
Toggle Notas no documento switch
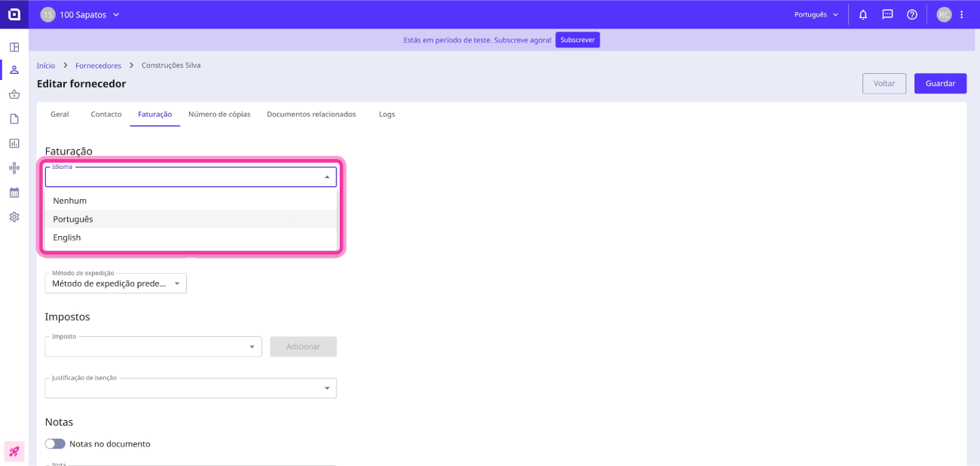point(55,444)
